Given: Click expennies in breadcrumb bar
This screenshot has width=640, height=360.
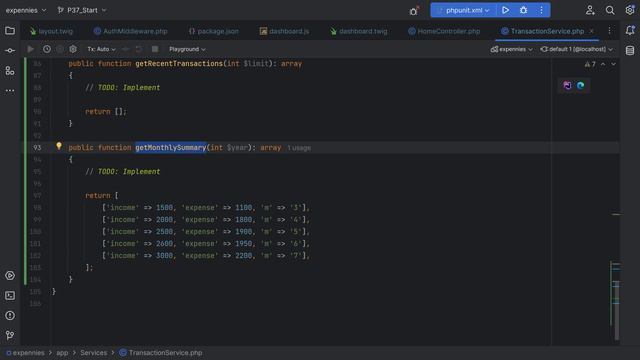Looking at the screenshot, I should click(25, 353).
